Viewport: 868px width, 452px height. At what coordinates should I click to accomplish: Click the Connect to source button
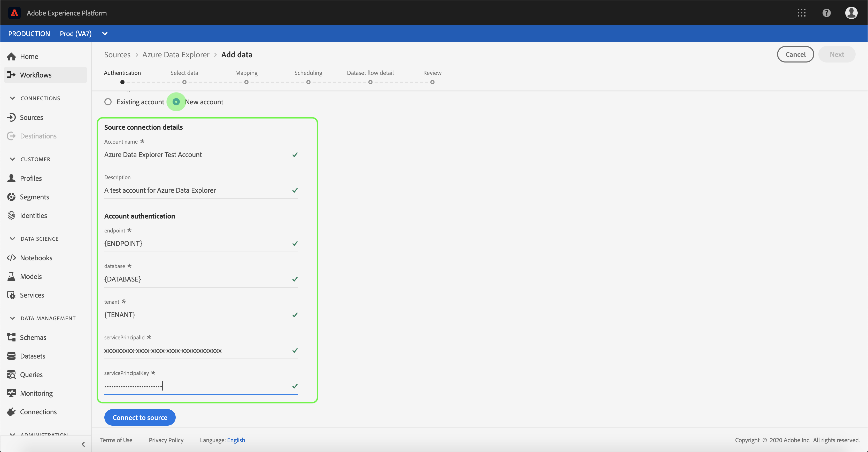pos(140,417)
